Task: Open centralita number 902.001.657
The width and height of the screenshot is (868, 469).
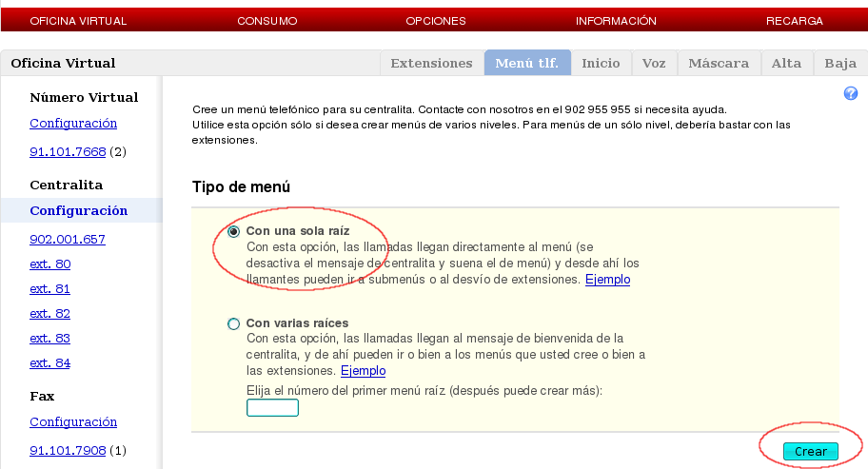Action: coord(68,239)
